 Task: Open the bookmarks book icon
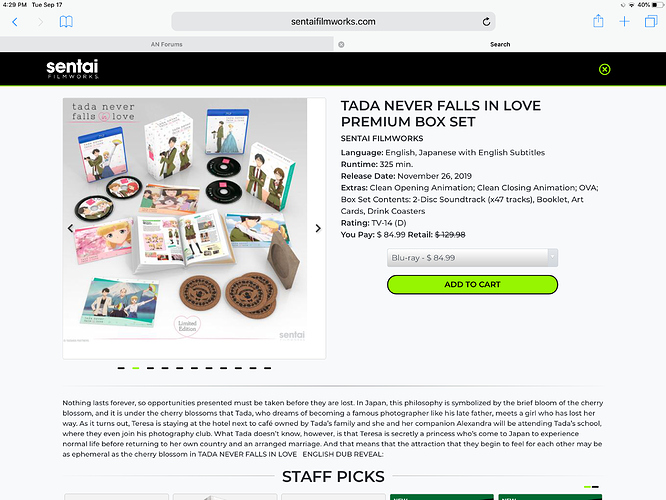[66, 22]
